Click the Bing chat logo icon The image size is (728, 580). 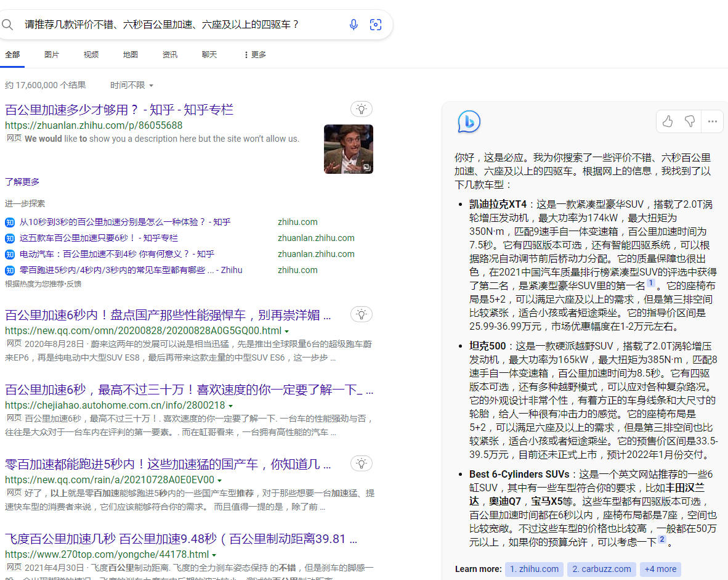tap(469, 122)
